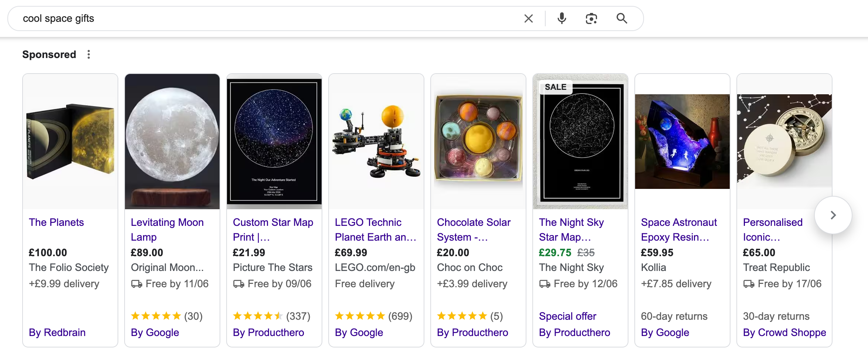Screen dimensions: 868x363
Task: Click the £65.00 Personalised Iconic price
Action: [x=759, y=252]
